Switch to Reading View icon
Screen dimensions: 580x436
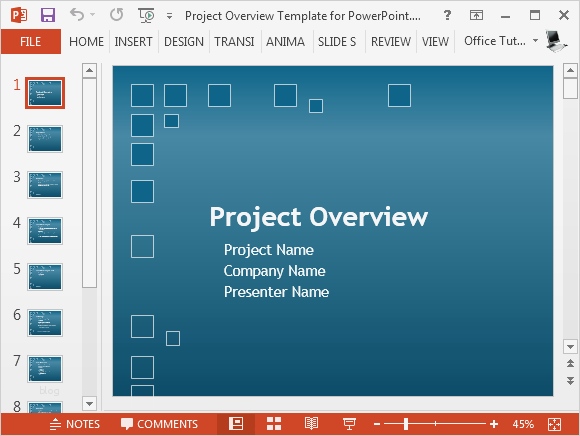[x=311, y=424]
